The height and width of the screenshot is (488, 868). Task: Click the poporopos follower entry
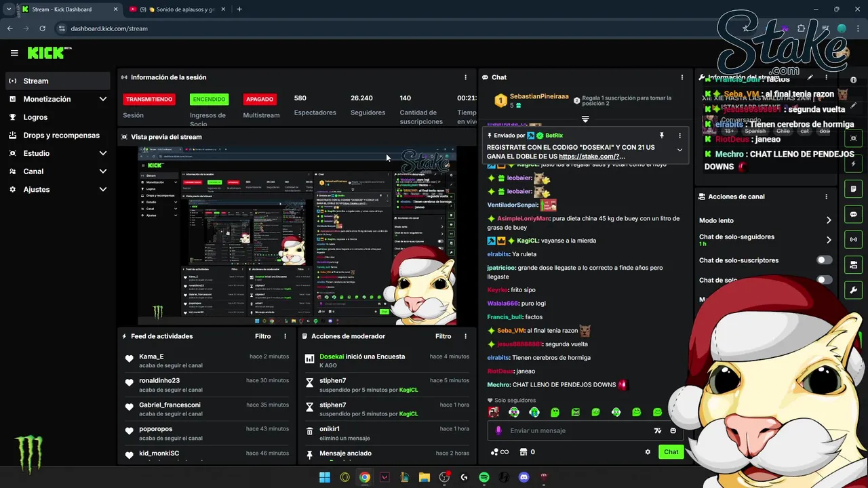[x=207, y=434]
